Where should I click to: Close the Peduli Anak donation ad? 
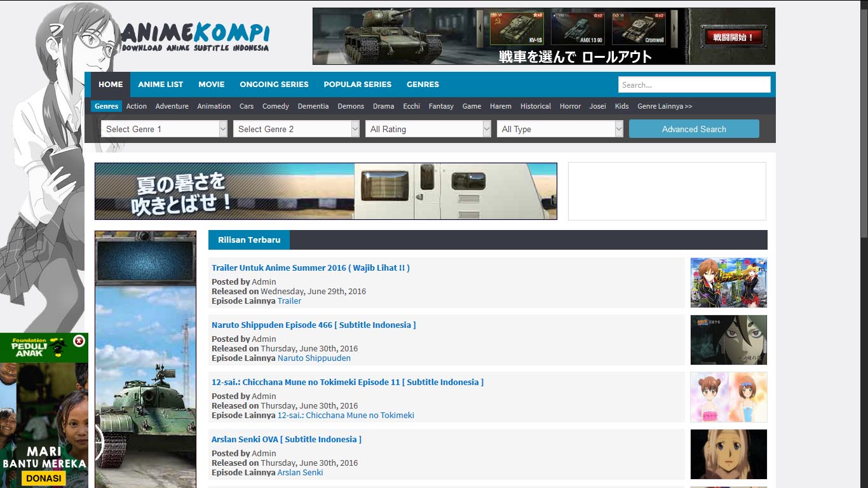tap(79, 341)
